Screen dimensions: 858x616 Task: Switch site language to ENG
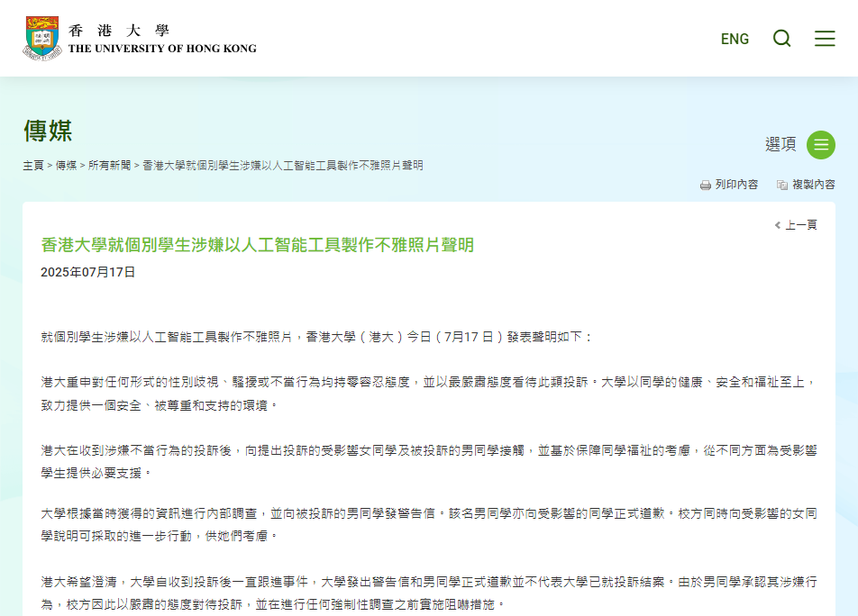click(x=735, y=39)
